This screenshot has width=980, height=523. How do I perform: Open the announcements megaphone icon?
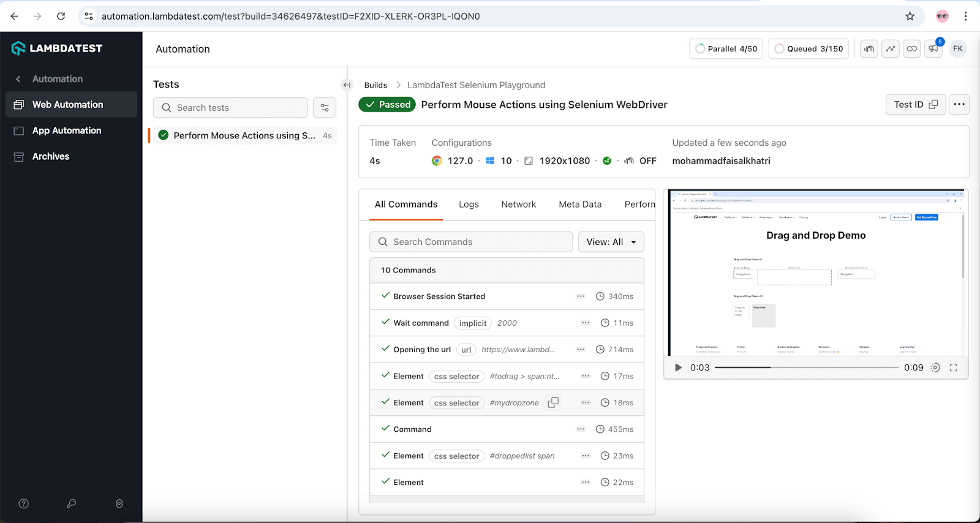(x=933, y=49)
